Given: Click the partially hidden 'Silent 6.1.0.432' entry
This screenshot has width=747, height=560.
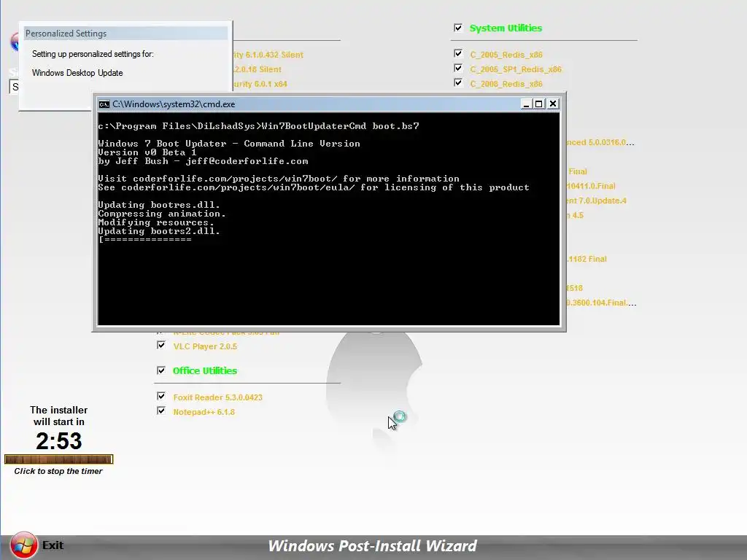Looking at the screenshot, I should click(268, 55).
